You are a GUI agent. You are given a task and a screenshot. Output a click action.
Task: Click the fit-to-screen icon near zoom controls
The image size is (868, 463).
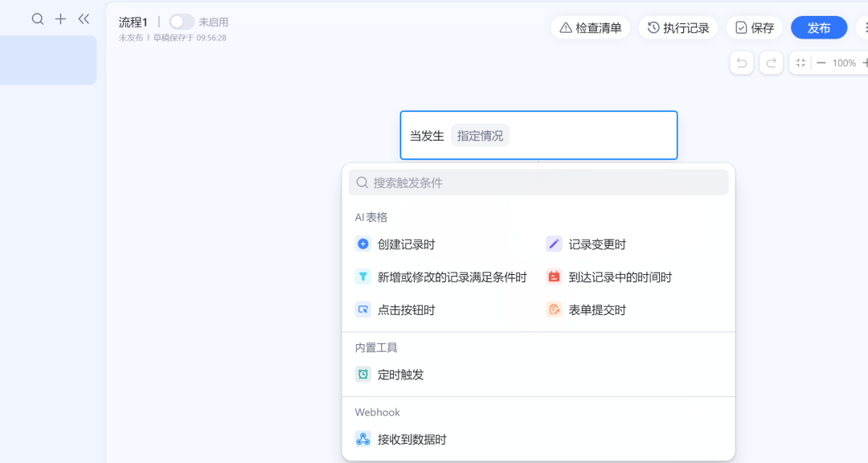(800, 62)
